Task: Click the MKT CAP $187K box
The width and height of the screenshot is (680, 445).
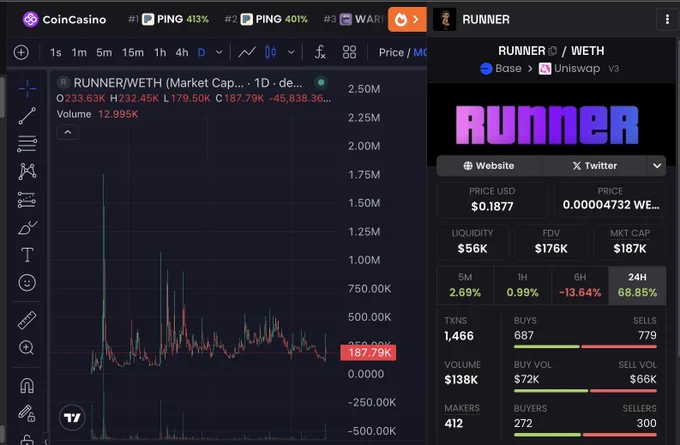Action: pyautogui.click(x=630, y=242)
